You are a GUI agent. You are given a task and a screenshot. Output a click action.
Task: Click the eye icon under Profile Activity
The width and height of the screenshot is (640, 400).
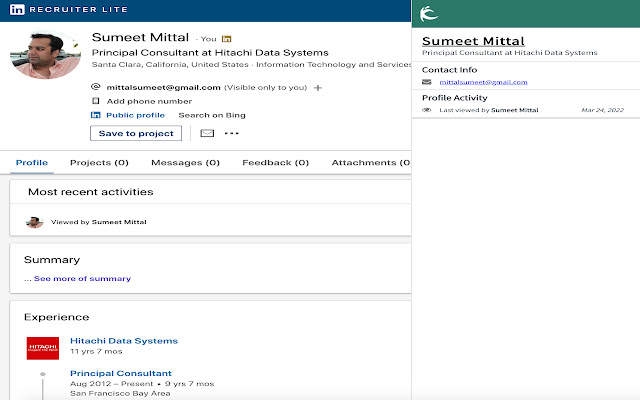point(427,110)
